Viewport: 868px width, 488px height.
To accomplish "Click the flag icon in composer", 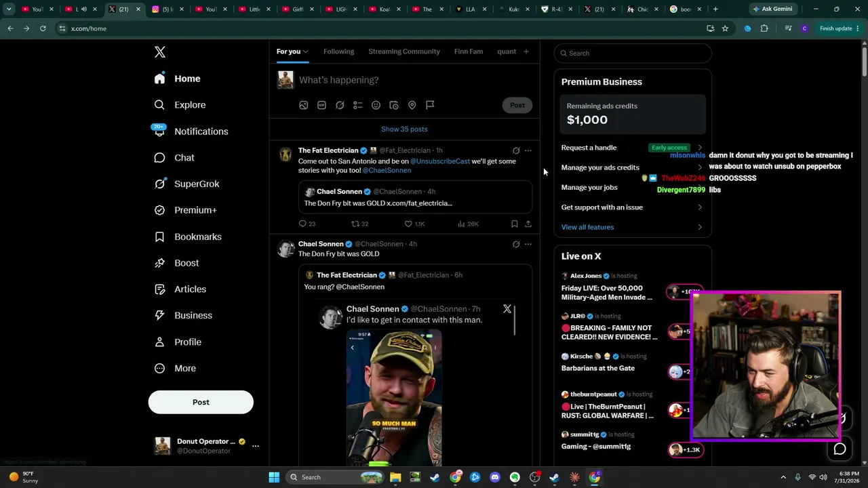I will point(430,105).
